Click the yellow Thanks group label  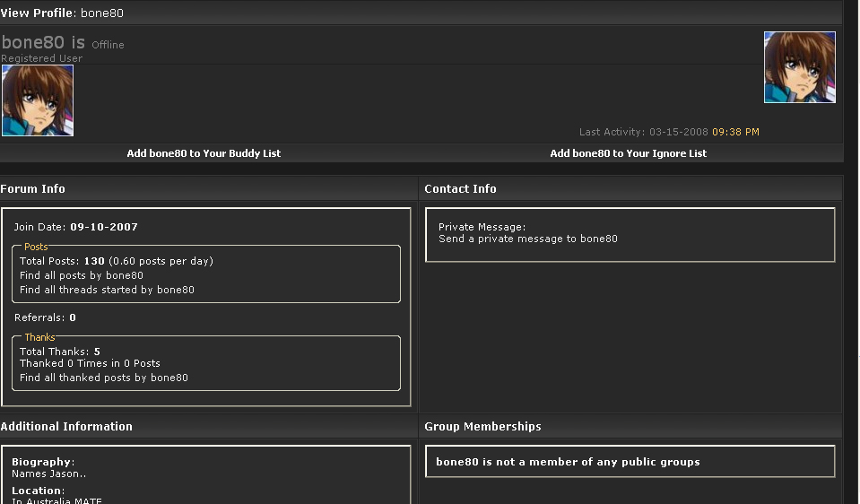point(39,337)
